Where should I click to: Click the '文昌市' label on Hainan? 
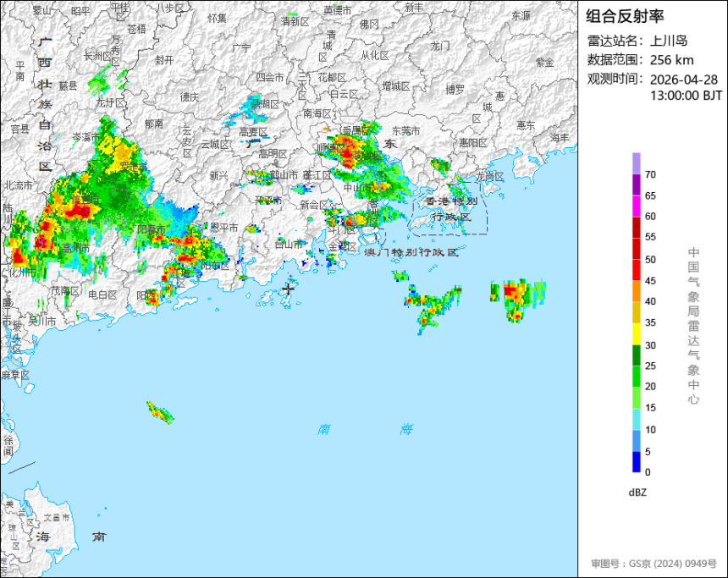click(57, 517)
